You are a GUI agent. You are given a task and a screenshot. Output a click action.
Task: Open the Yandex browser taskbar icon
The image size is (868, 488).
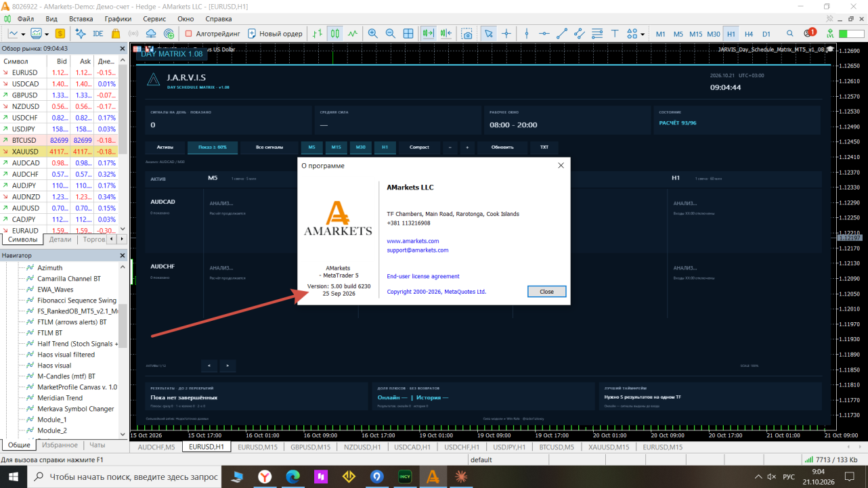pos(265,476)
